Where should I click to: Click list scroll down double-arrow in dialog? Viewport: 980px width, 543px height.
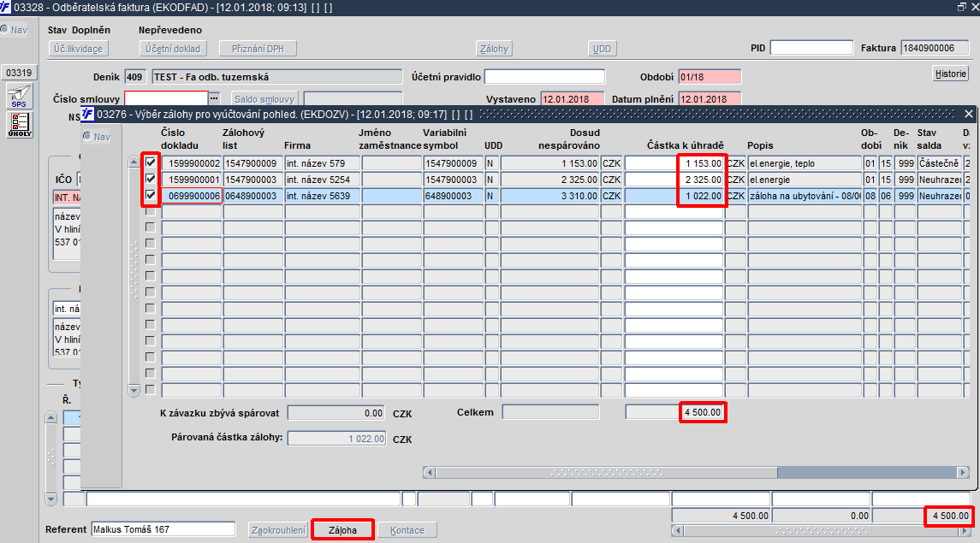click(x=134, y=391)
